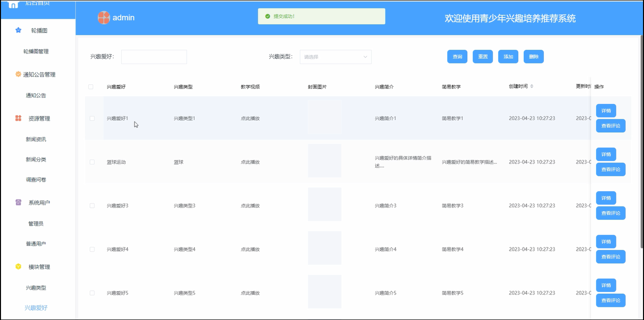This screenshot has height=320, width=644.
Task: Check the 篮球运动 row checkbox
Action: pos(92,162)
